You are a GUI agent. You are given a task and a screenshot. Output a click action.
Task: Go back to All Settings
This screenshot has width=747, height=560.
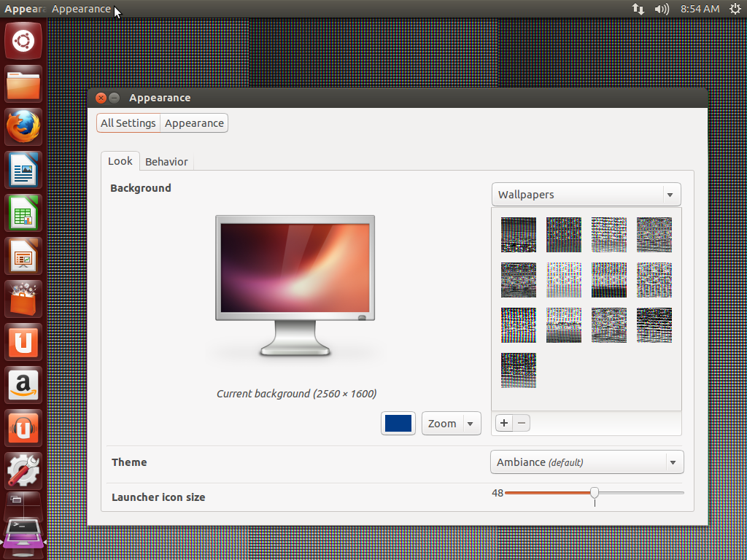[x=128, y=123]
